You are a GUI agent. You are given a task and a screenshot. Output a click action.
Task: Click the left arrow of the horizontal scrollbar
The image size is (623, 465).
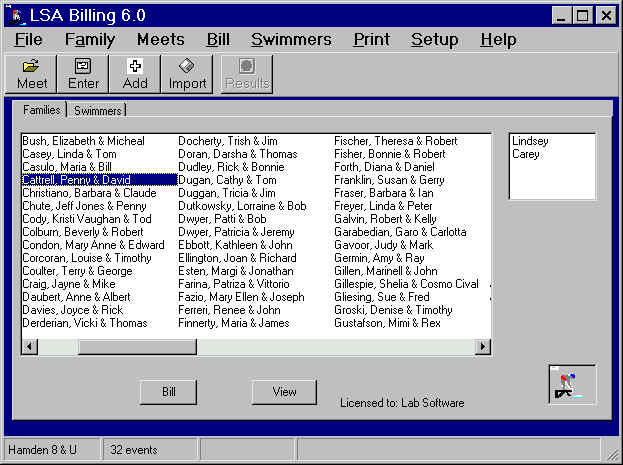pyautogui.click(x=29, y=346)
